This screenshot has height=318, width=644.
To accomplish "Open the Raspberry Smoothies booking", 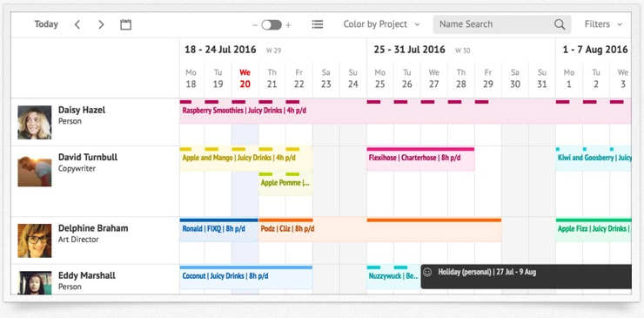I will 406,111.
